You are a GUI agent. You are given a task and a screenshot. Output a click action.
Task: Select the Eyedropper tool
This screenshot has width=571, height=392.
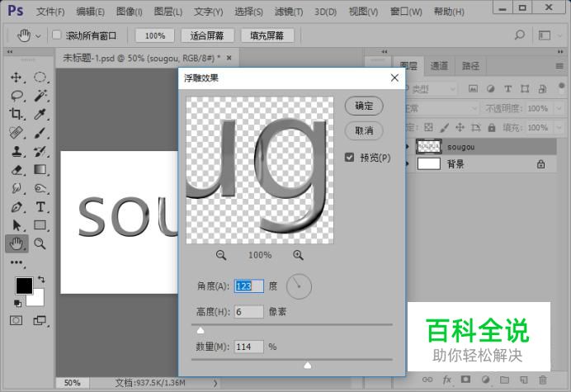[x=40, y=114]
